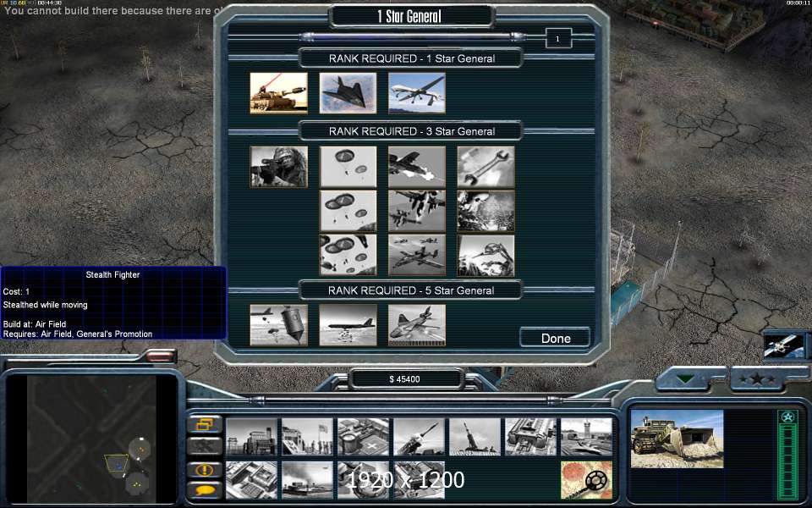Image resolution: width=812 pixels, height=508 pixels.
Task: Build the Fire Base howitzer defense
Action: 475,437
